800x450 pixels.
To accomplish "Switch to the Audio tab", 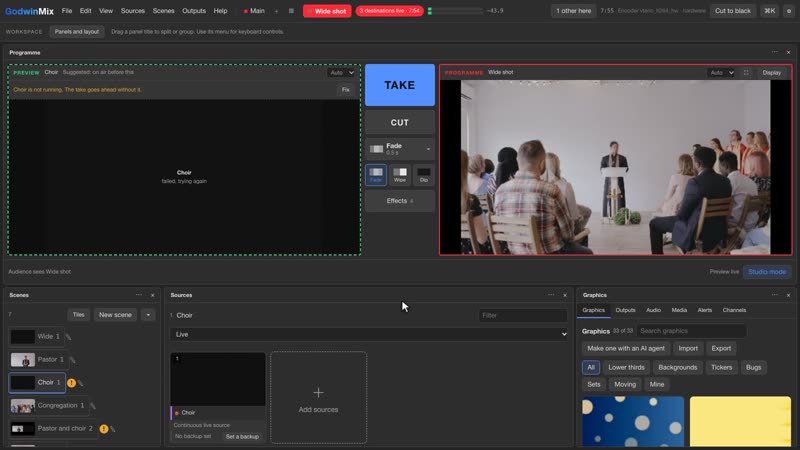I will click(653, 310).
